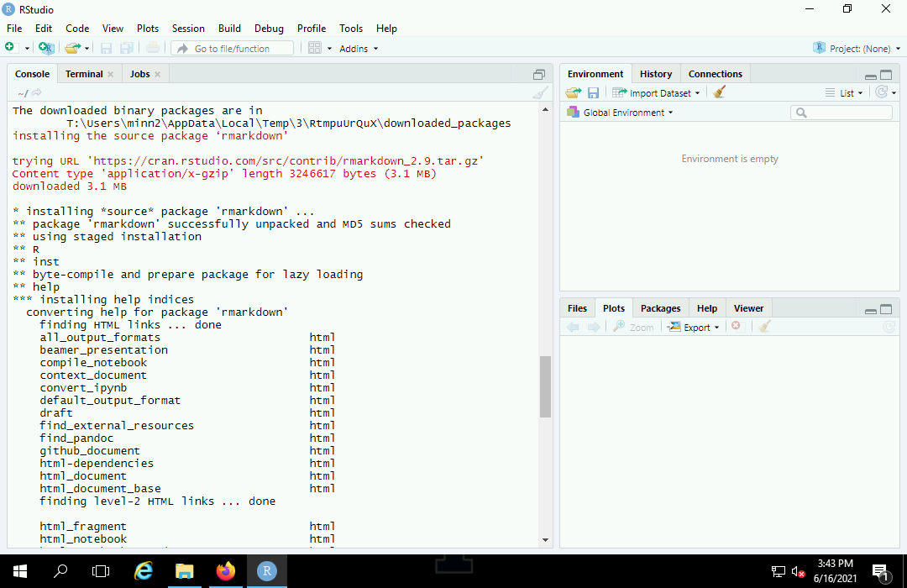The height and width of the screenshot is (588, 907).
Task: Switch to the Packages tab
Action: 660,308
